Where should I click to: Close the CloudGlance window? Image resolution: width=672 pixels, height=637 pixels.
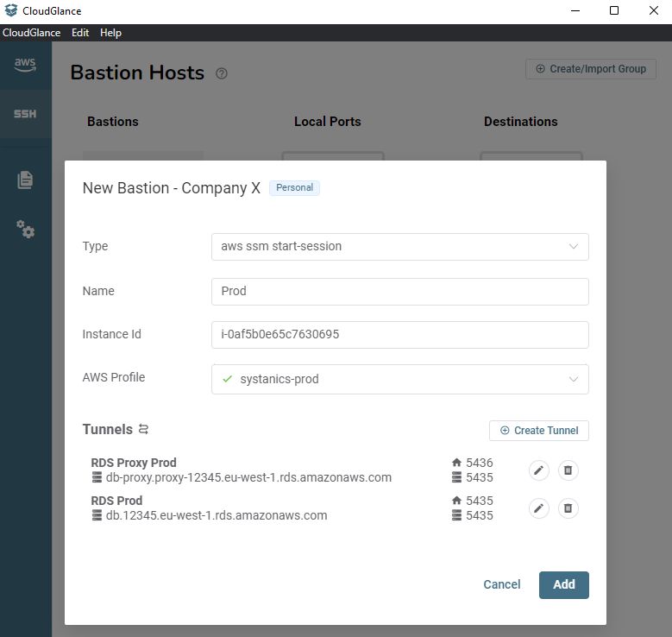click(654, 10)
